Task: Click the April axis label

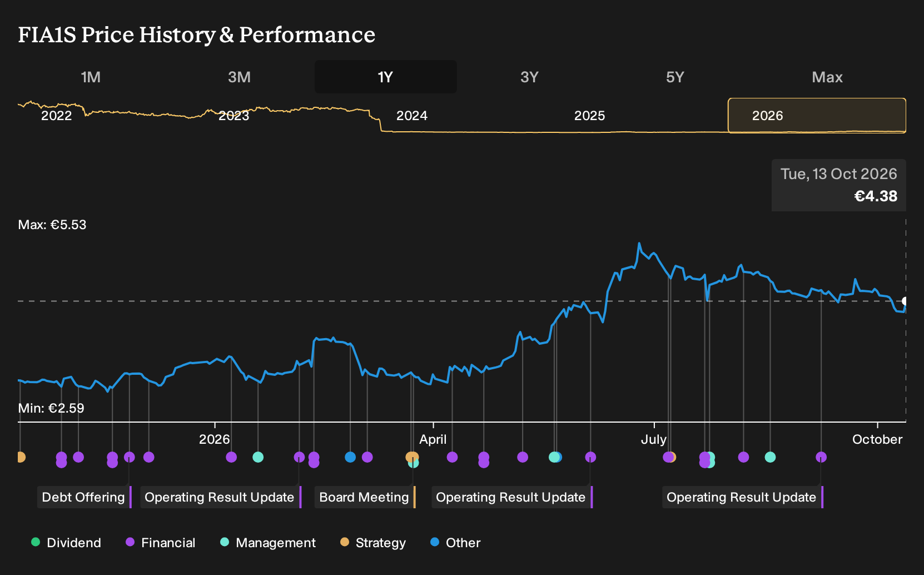Action: 433,439
